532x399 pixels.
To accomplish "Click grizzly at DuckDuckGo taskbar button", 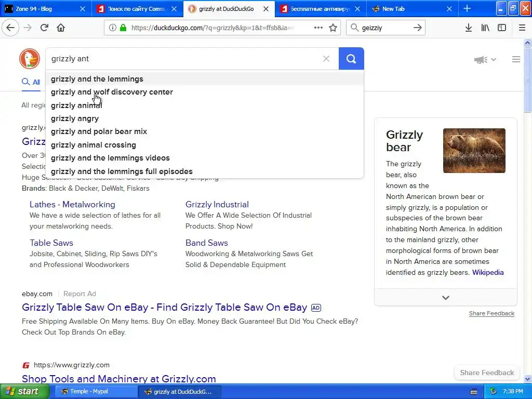I will pos(180,392).
